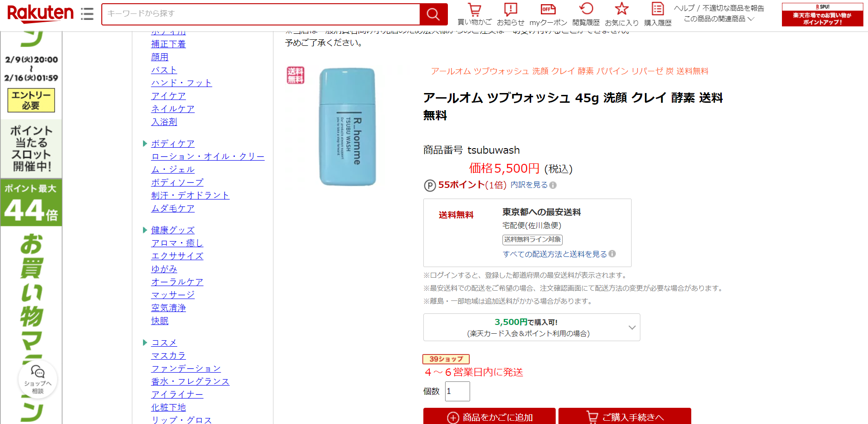868x424 pixels.
Task: Open ローション・オイル・クリーム・ジェル link
Action: pos(208,163)
